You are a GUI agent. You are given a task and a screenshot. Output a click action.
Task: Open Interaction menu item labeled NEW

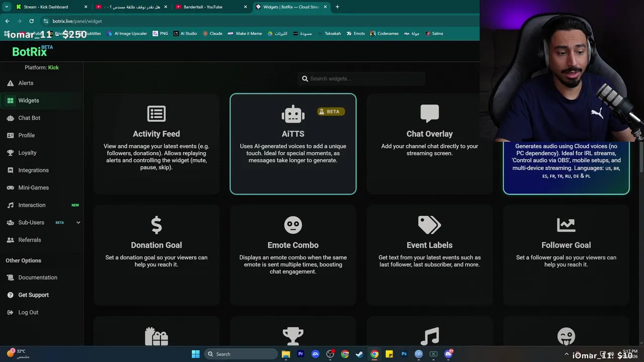(x=43, y=205)
